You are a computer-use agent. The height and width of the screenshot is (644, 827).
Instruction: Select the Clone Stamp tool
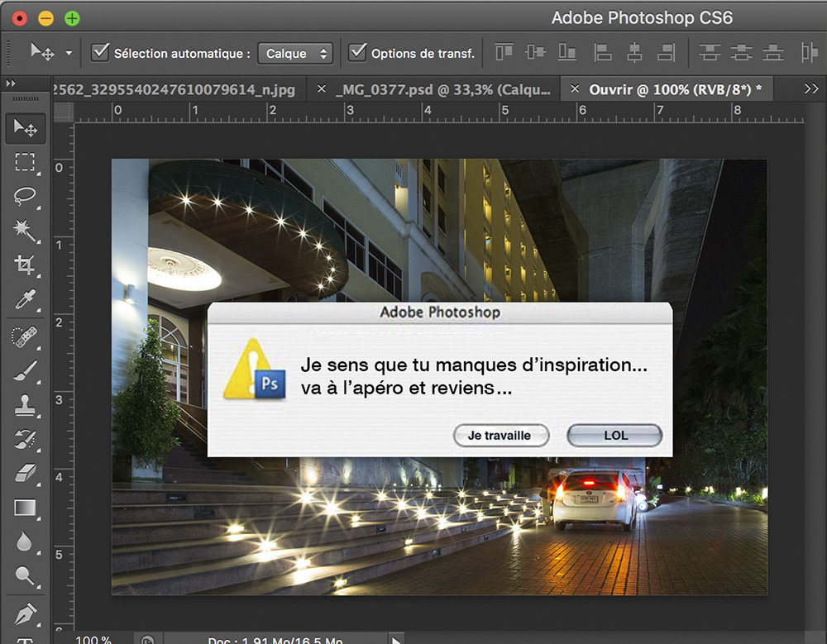pos(25,405)
